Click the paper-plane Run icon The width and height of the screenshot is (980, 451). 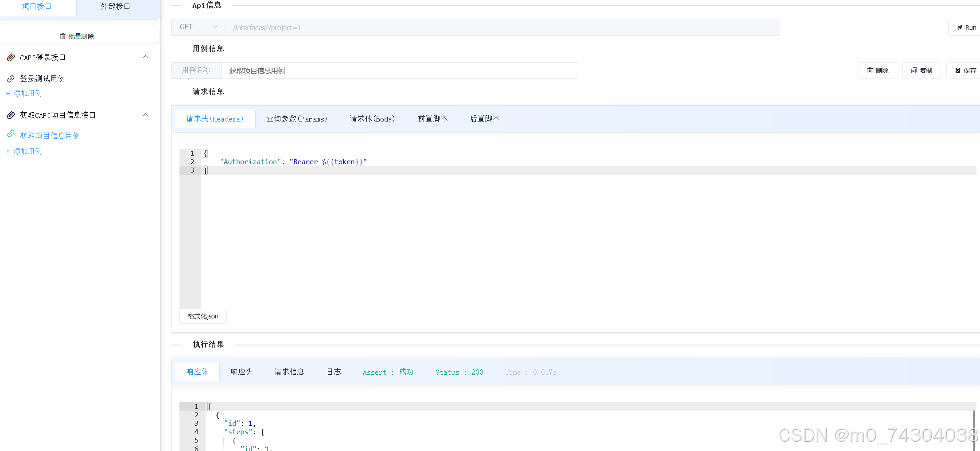tap(960, 27)
